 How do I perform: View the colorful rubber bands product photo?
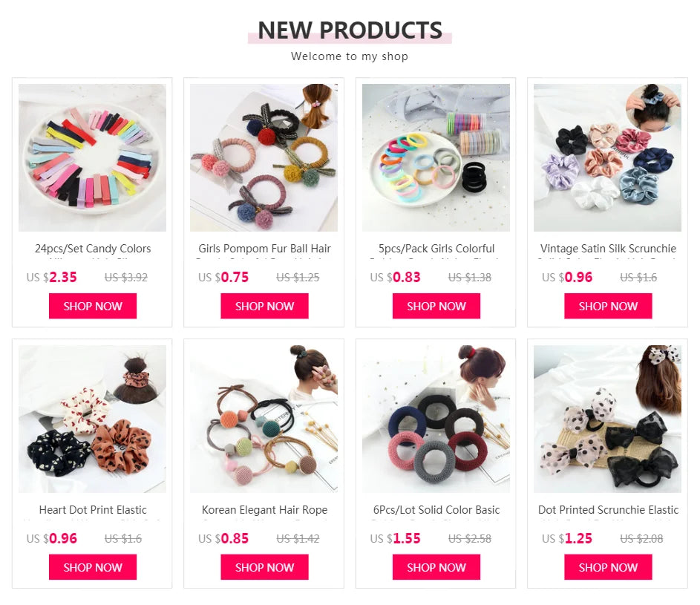click(436, 157)
